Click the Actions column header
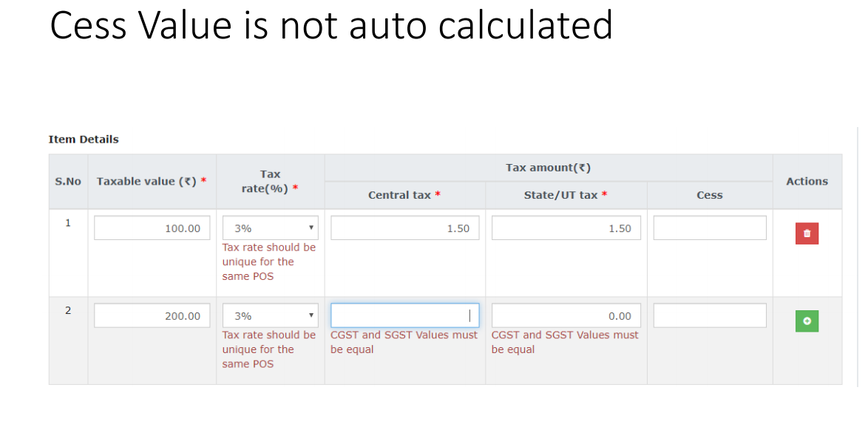The height and width of the screenshot is (424, 868). [807, 181]
